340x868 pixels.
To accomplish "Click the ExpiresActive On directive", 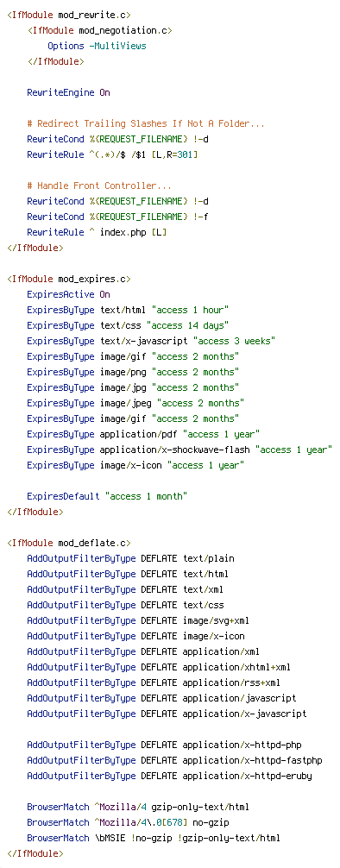I will [69, 294].
